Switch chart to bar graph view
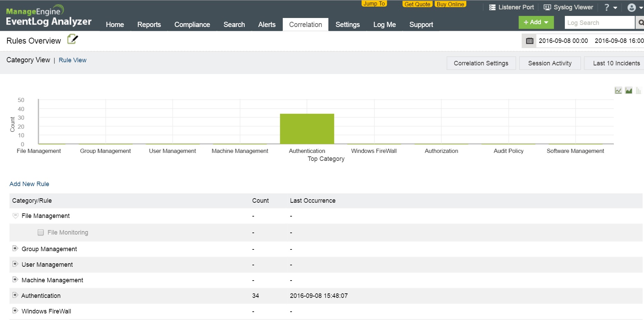This screenshot has width=644, height=320. point(638,91)
